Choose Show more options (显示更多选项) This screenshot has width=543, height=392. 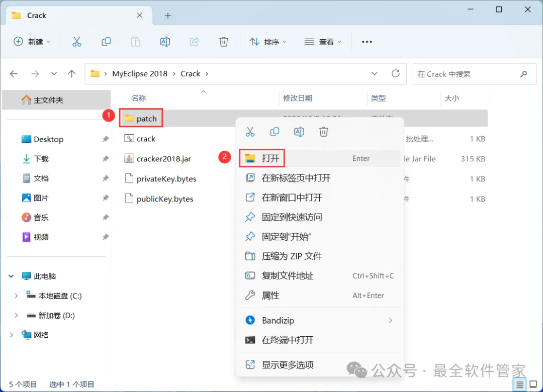point(320,365)
